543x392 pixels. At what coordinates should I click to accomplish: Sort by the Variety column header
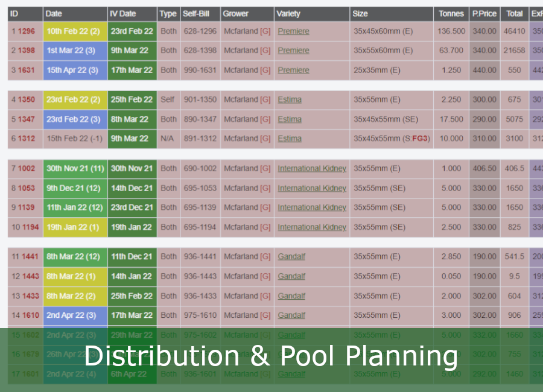click(x=288, y=14)
